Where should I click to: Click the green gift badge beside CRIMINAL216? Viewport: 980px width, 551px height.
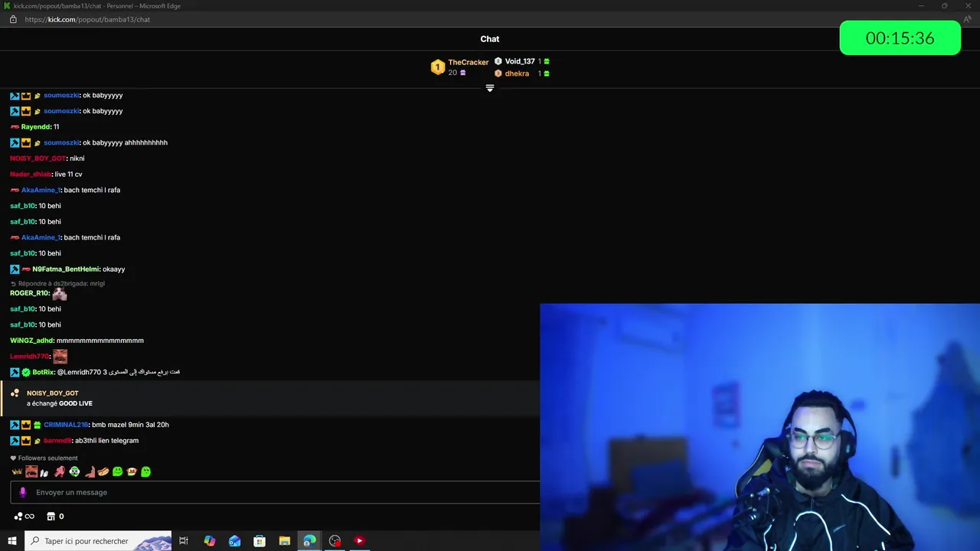(x=37, y=425)
